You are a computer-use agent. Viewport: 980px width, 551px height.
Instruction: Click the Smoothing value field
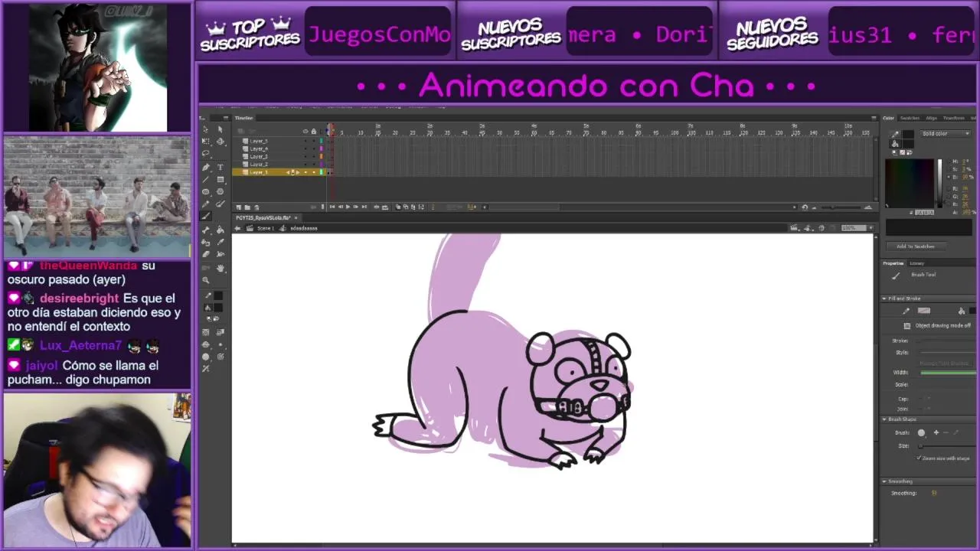coord(934,493)
